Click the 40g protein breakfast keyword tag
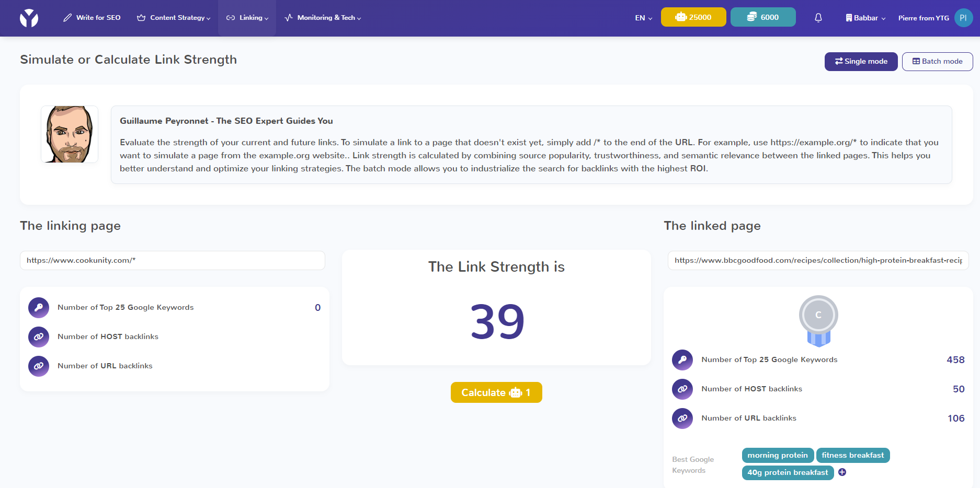This screenshot has width=980, height=488. point(788,472)
